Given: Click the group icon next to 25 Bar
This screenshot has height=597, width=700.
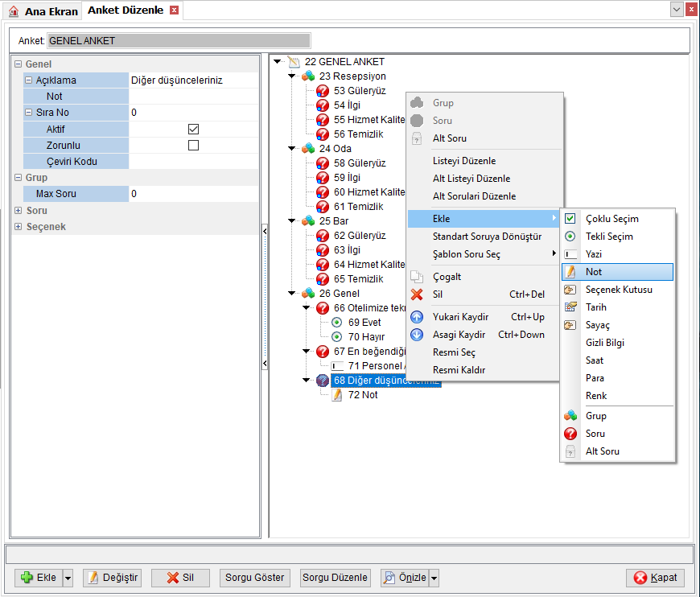Looking at the screenshot, I should pyautogui.click(x=308, y=221).
